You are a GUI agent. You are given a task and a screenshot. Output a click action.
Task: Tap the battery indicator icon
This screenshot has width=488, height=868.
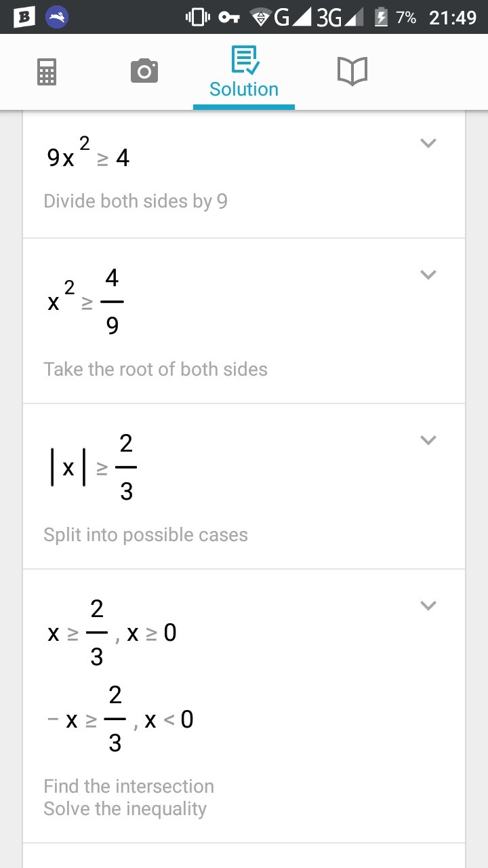pyautogui.click(x=382, y=17)
